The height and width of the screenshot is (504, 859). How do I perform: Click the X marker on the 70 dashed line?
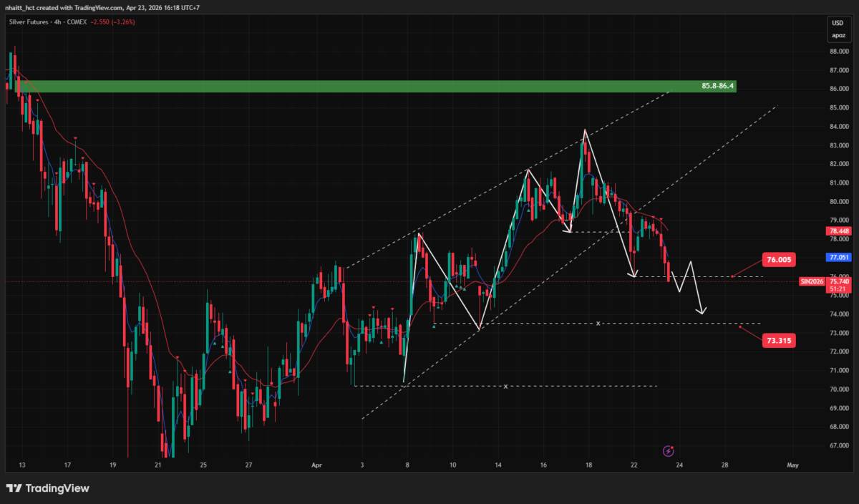coord(505,387)
